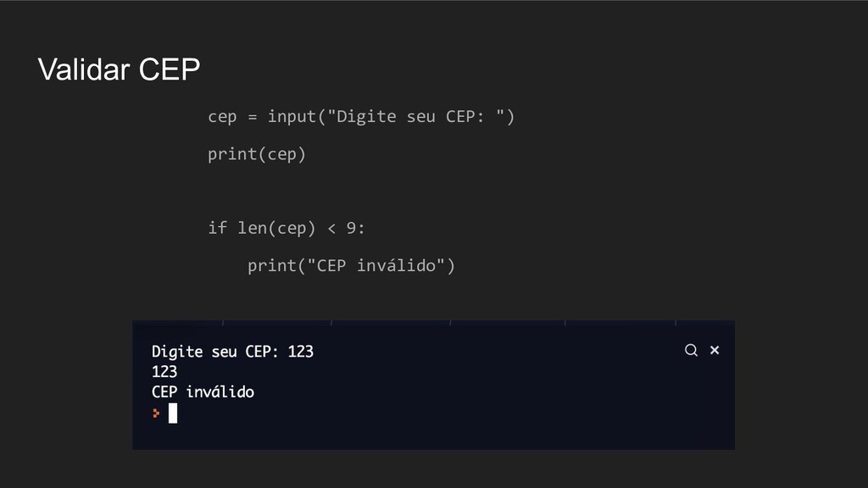This screenshot has width=868, height=488.
Task: Click the 'print(cep)' code line
Action: click(x=256, y=154)
